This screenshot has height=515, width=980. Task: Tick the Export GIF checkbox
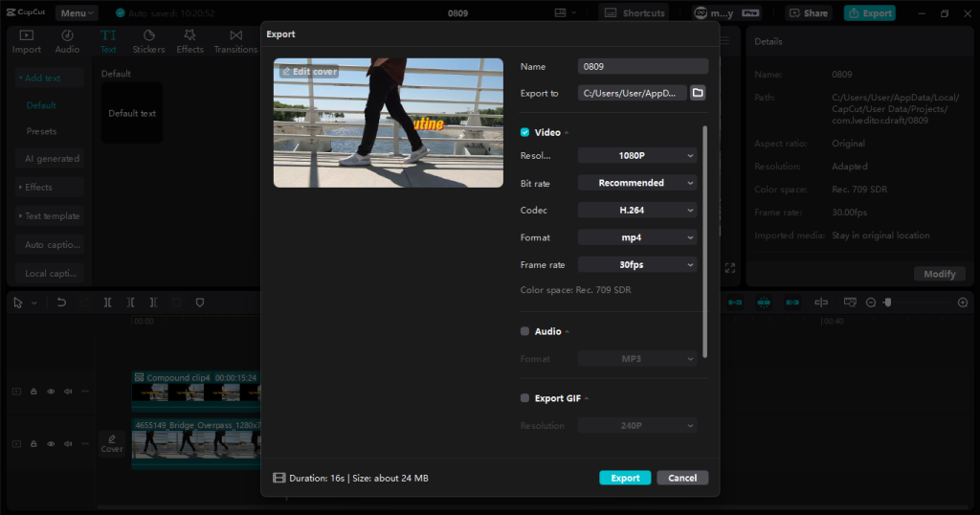click(524, 398)
